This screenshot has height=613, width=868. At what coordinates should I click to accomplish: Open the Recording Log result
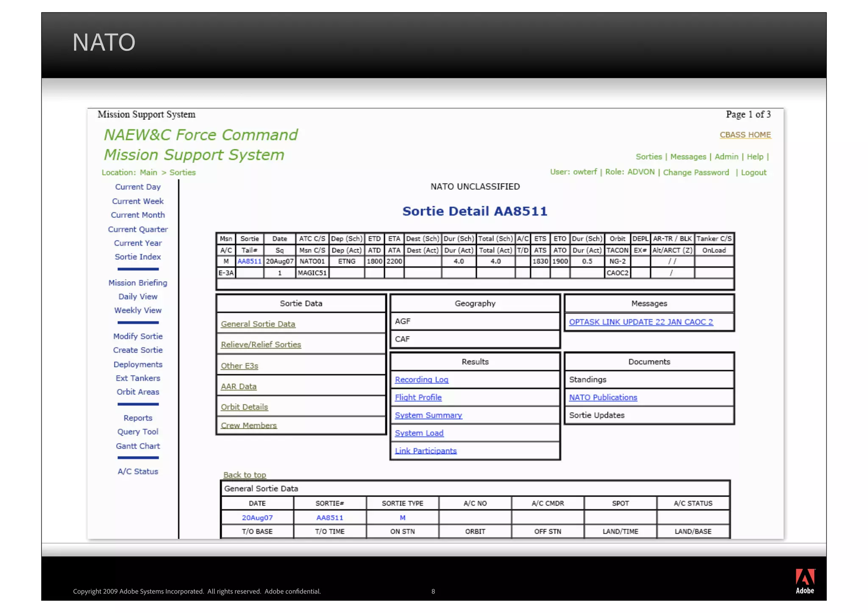tap(421, 380)
